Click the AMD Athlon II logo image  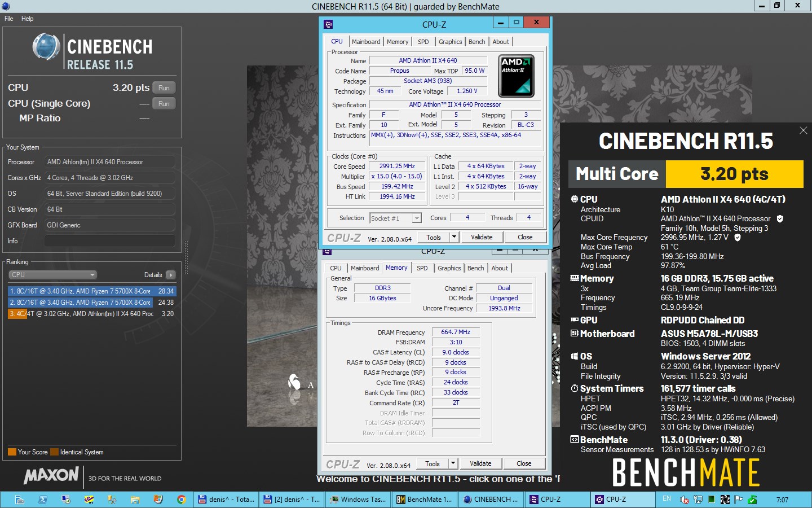tap(516, 76)
